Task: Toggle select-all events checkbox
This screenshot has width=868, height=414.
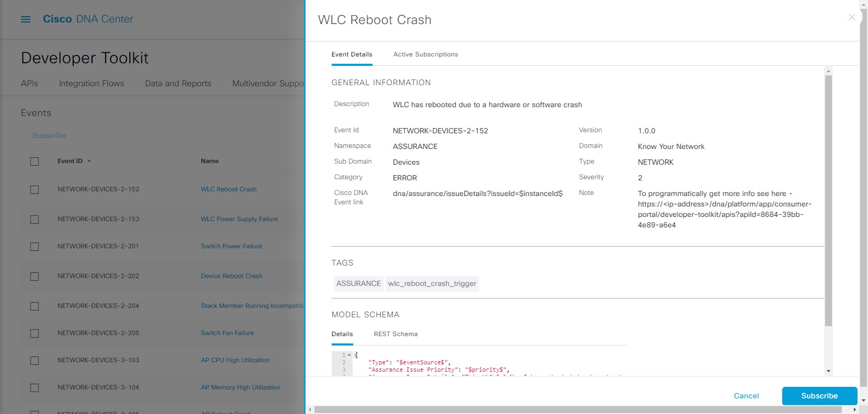Action: pyautogui.click(x=35, y=162)
